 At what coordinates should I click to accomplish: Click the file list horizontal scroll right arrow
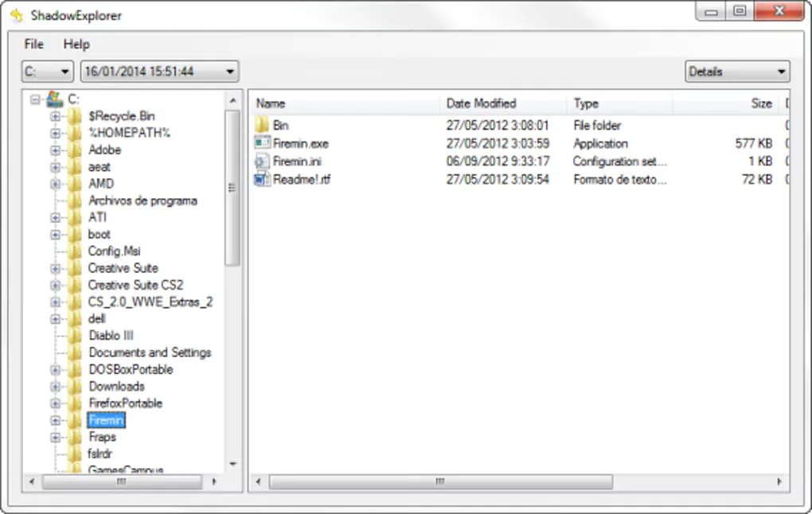pos(779,482)
